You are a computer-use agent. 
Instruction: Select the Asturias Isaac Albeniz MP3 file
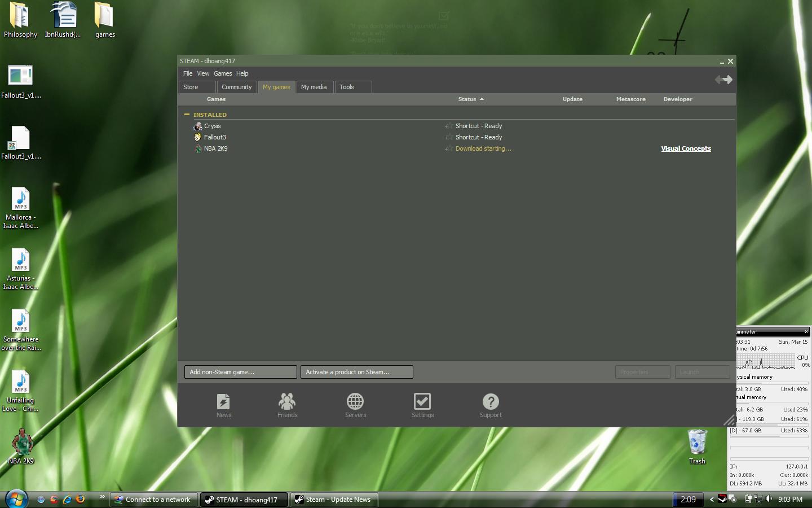pyautogui.click(x=20, y=269)
